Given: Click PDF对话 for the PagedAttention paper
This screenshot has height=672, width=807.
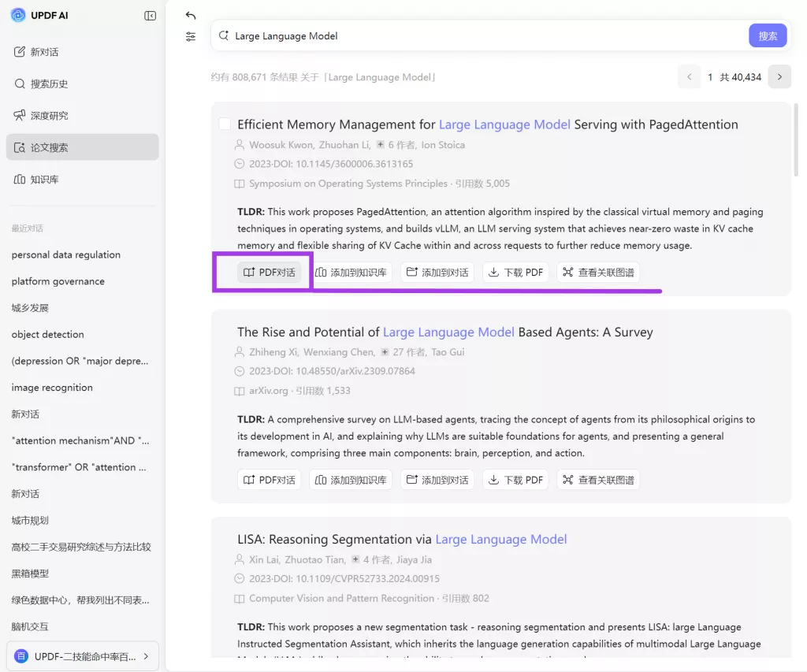Looking at the screenshot, I should (270, 273).
